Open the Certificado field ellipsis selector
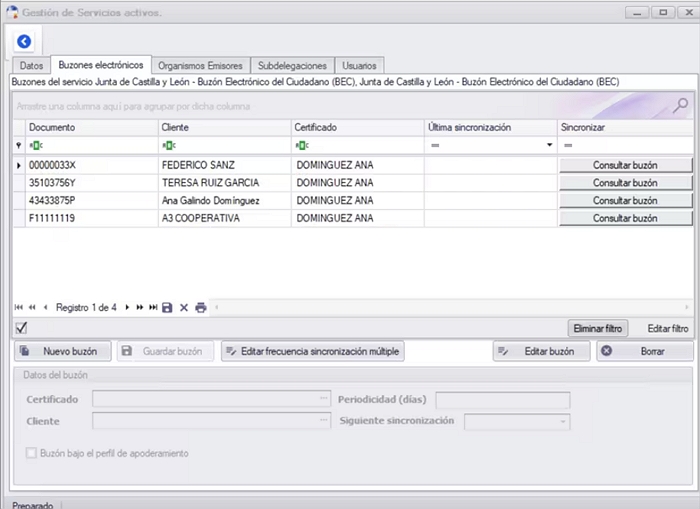Screen dimensions: 700x509 pyautogui.click(x=324, y=398)
